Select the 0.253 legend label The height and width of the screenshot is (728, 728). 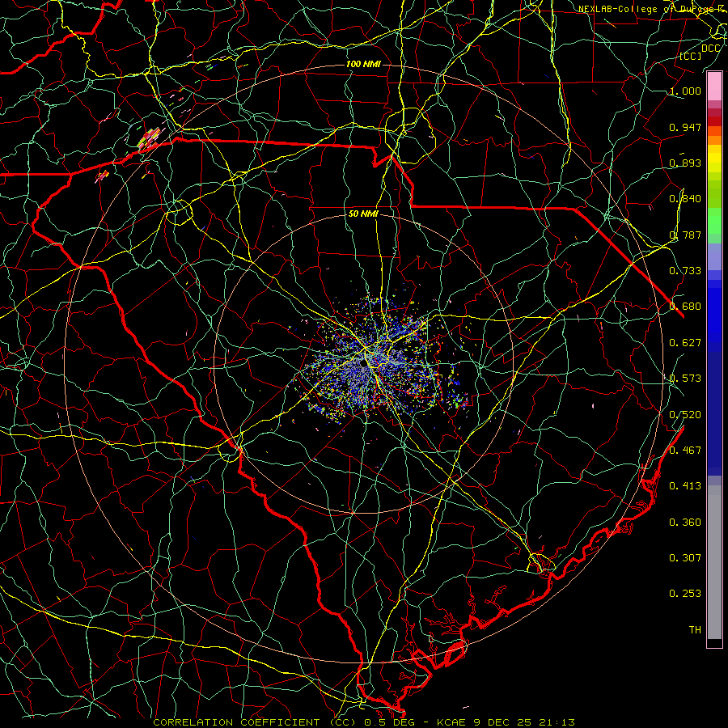point(685,594)
